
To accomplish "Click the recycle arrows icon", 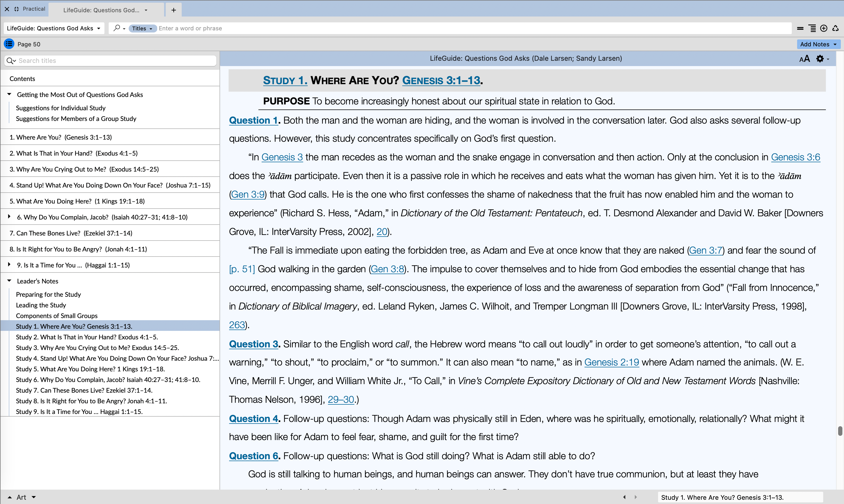I will point(835,29).
